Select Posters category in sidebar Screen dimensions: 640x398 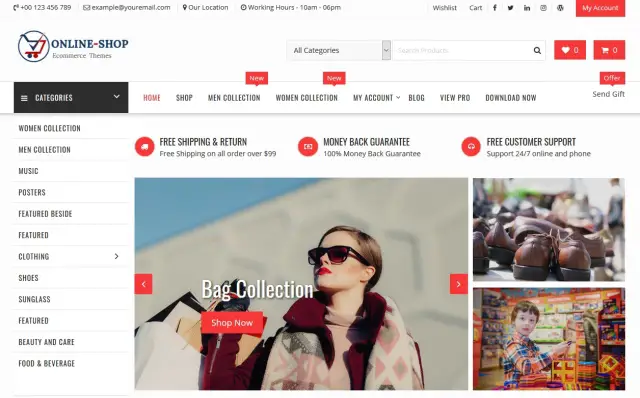pyautogui.click(x=32, y=192)
